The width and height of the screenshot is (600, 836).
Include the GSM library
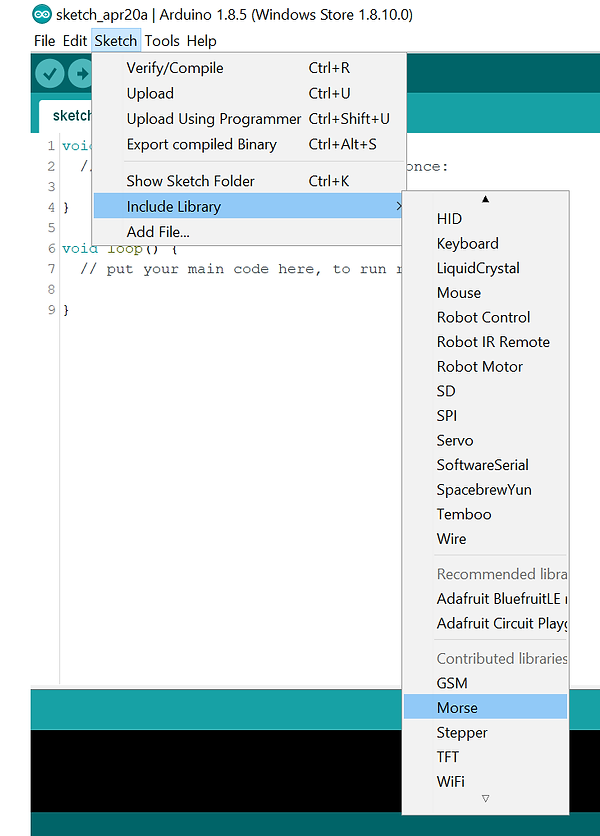[485, 683]
